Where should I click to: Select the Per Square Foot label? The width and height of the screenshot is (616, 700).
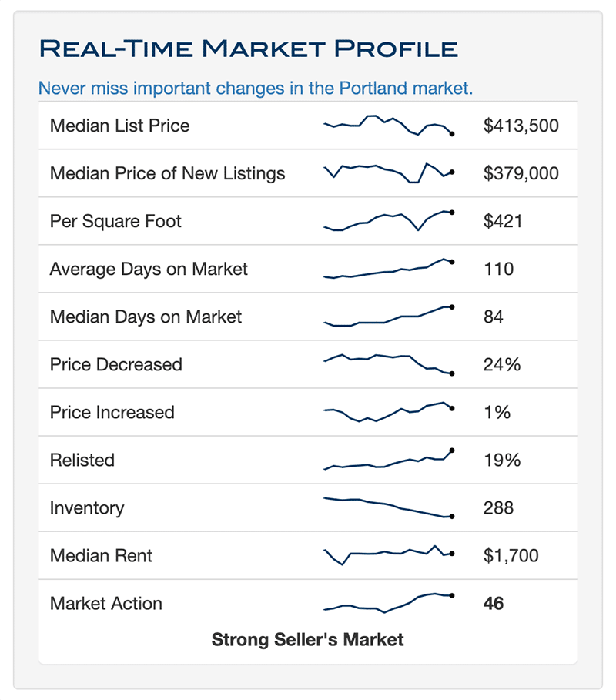[115, 221]
